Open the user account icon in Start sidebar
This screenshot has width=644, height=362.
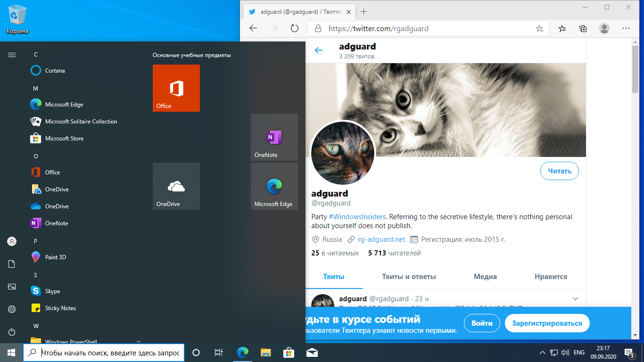(x=12, y=241)
